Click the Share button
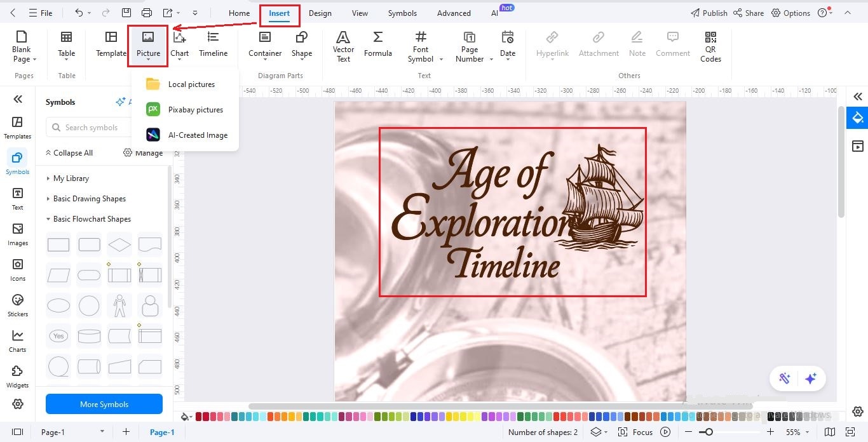Image resolution: width=868 pixels, height=442 pixels. click(x=748, y=13)
